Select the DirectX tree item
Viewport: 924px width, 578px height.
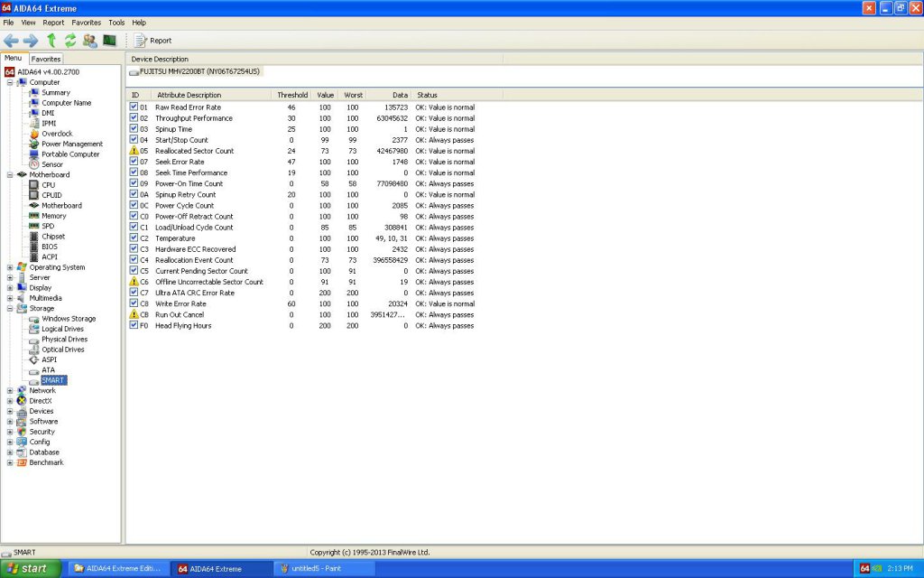(40, 401)
